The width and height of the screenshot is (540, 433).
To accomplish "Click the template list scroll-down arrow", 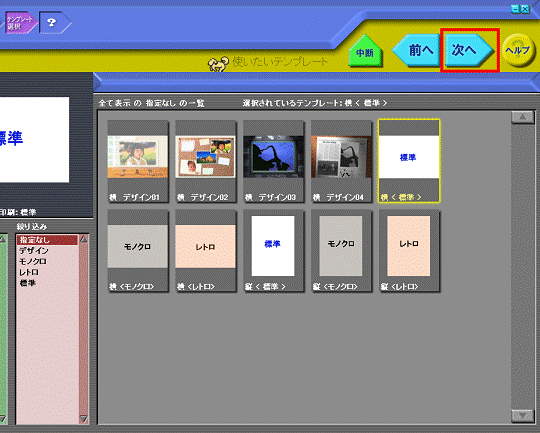I will click(x=522, y=416).
